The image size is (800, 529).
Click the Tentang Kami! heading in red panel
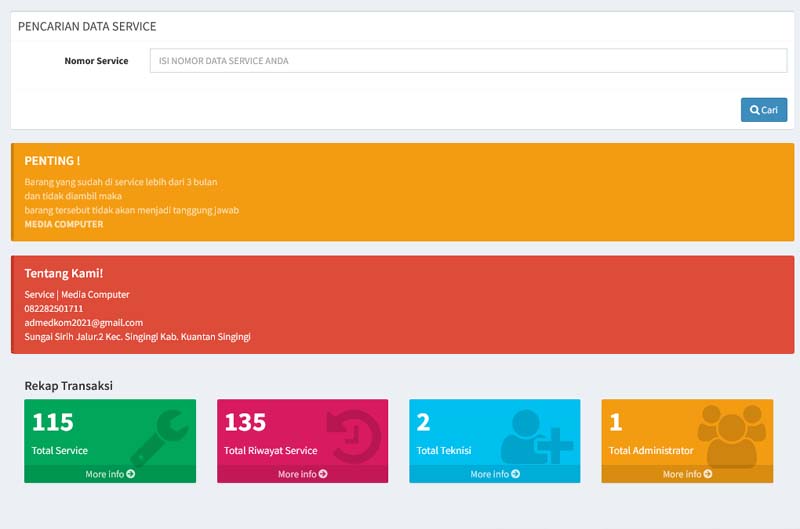(x=64, y=273)
